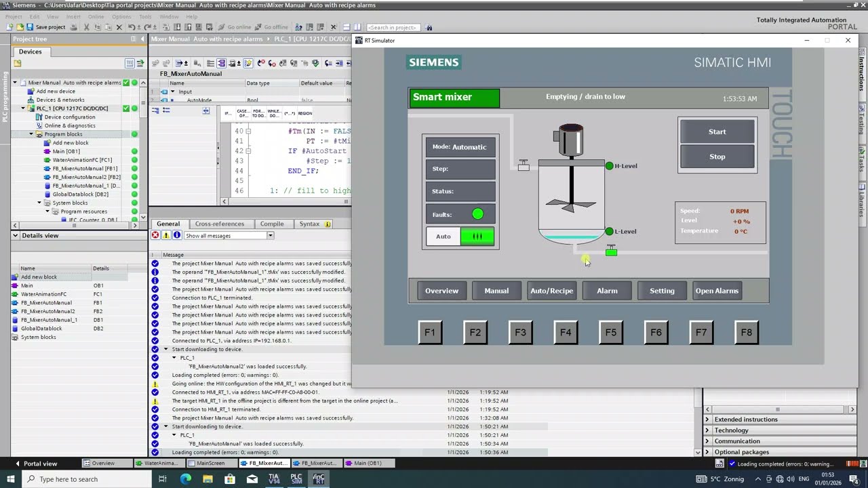Screen dimensions: 868x488
Task: Click Devices & networks in project tree
Action: pos(60,100)
